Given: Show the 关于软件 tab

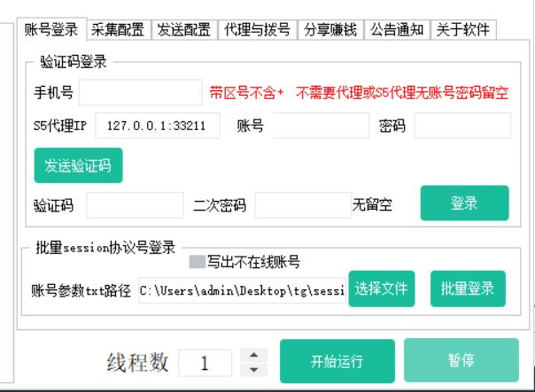Looking at the screenshot, I should [464, 29].
